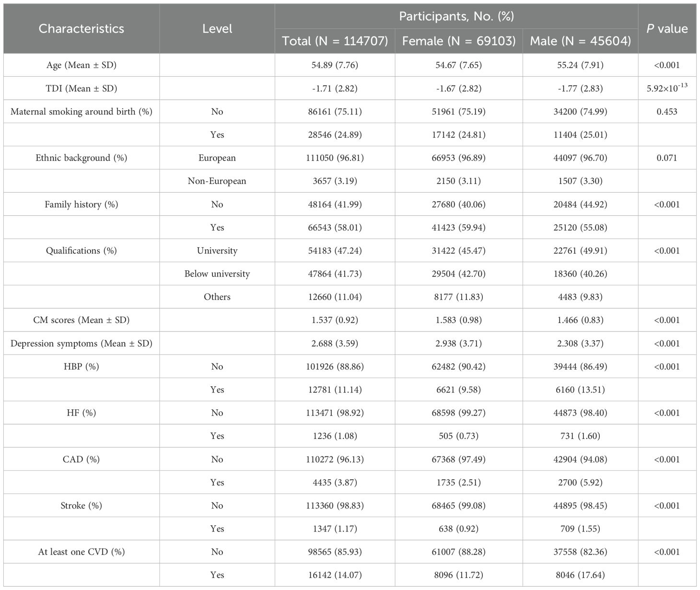Click the Family history (%) row label

click(81, 205)
